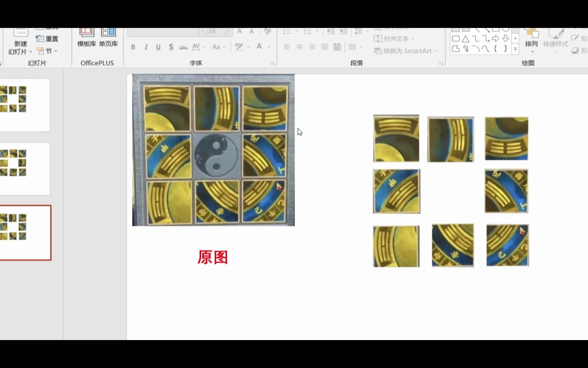Select the arc shape

point(476,49)
